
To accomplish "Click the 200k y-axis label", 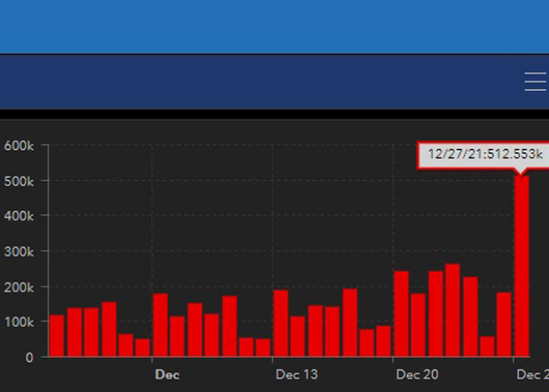I will pos(19,287).
